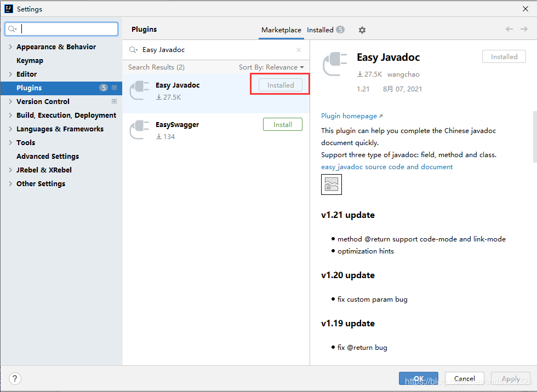
Task: Click the fix custom param bug item
Action: 372,299
